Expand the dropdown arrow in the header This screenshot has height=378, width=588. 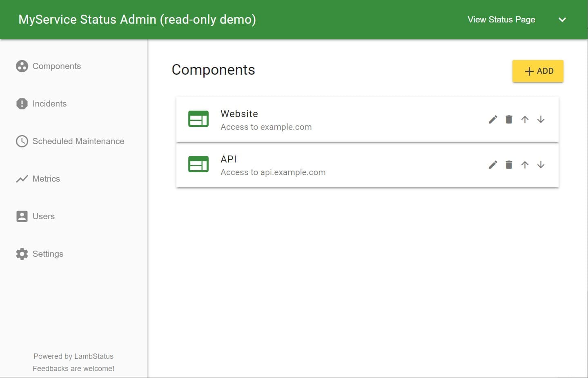(x=562, y=20)
